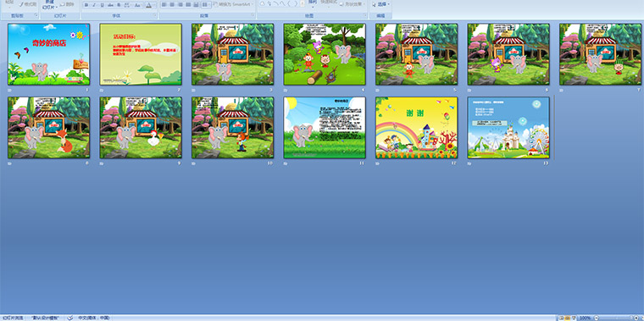Switch to Normal view in status bar
The image size is (644, 321).
click(561, 318)
